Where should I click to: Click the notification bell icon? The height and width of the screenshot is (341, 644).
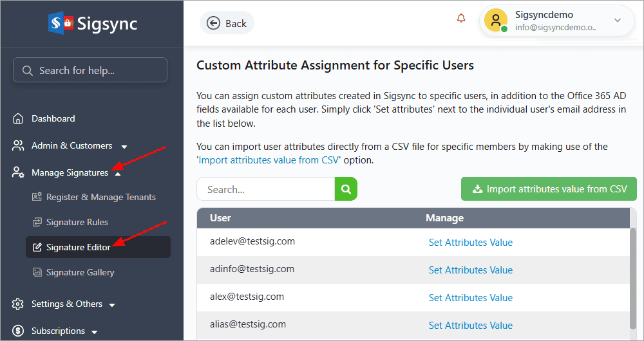[x=461, y=19]
